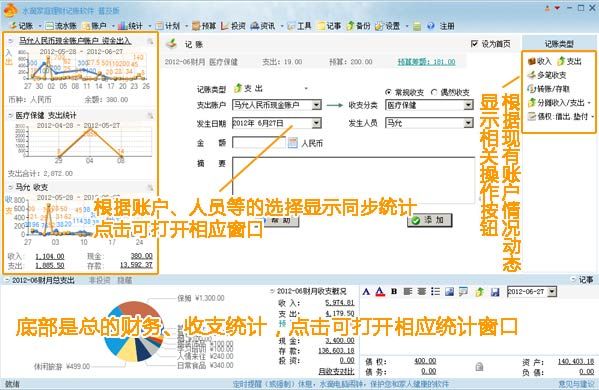The height and width of the screenshot is (390, 599).
Task: Expand the 支出账户 combo box
Action: pos(316,105)
